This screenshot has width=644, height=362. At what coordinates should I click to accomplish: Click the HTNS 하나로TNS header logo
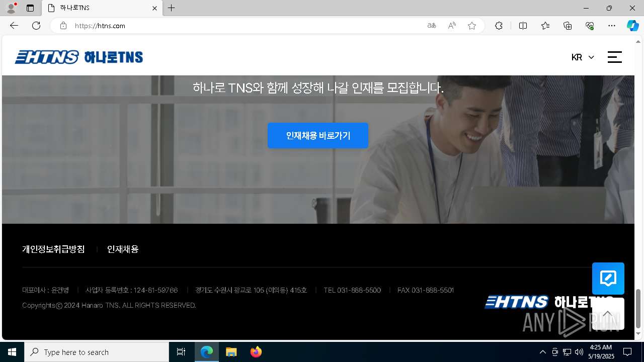(x=79, y=57)
